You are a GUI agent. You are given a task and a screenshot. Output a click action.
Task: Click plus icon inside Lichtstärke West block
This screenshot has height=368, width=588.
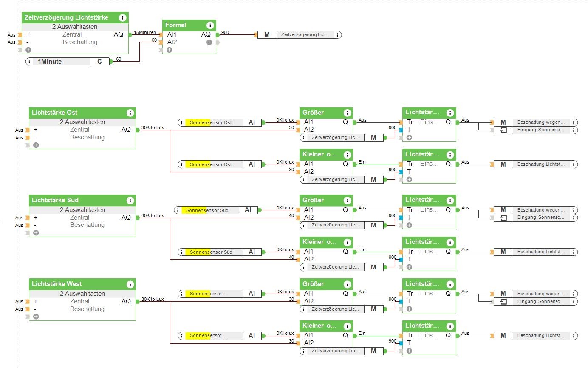[x=36, y=317]
